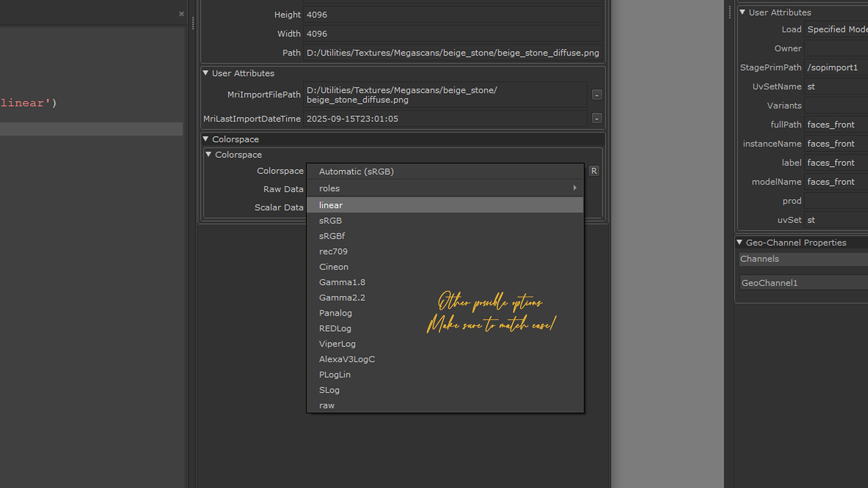Open the roles submenu arrow
The height and width of the screenshot is (488, 868).
[x=575, y=188]
